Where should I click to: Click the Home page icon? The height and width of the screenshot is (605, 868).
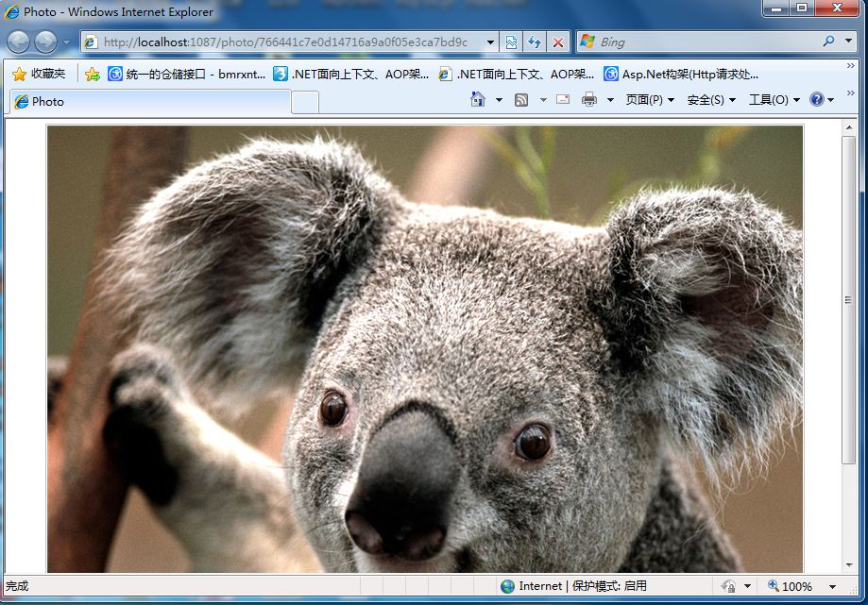(478, 99)
